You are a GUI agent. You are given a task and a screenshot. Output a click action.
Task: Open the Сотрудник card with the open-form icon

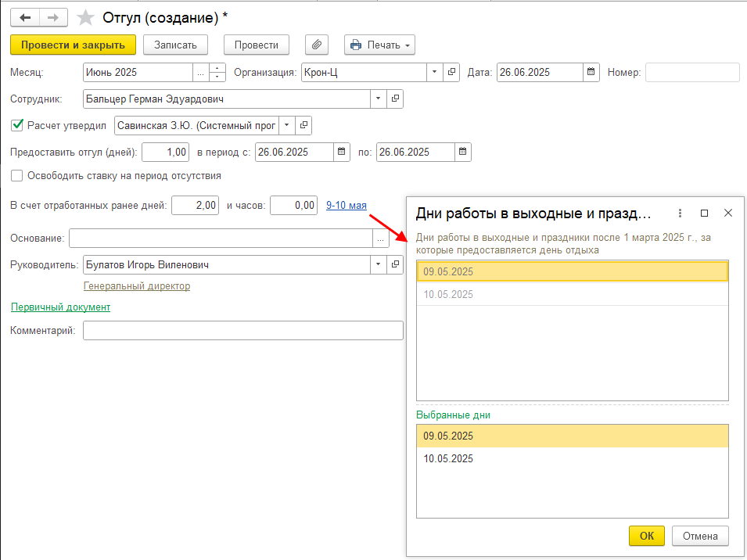point(395,99)
